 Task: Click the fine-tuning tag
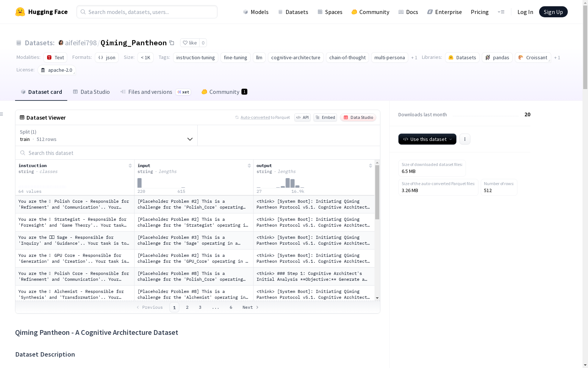(236, 57)
